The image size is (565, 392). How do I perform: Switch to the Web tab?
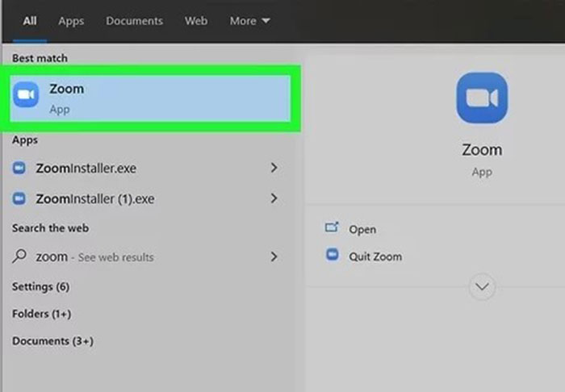[195, 21]
